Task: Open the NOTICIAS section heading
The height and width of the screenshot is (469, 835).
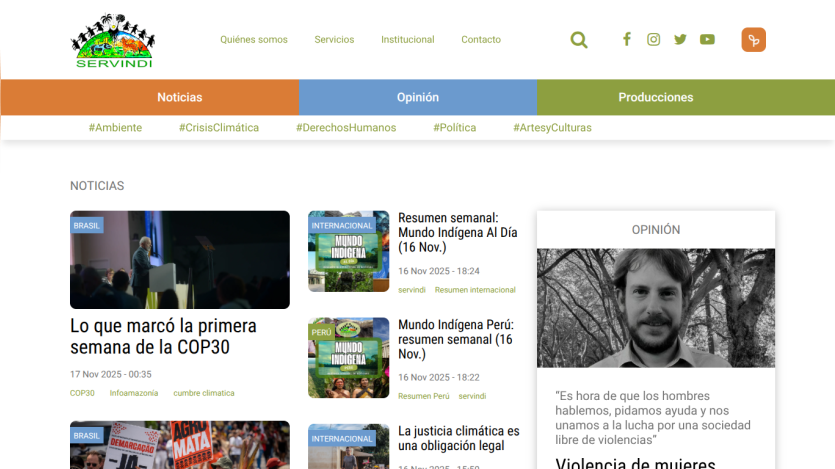Action: coord(97,186)
